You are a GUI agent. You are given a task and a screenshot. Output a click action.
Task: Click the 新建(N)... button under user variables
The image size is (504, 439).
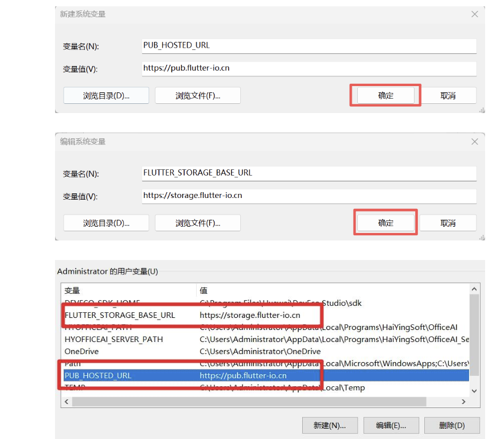click(330, 425)
